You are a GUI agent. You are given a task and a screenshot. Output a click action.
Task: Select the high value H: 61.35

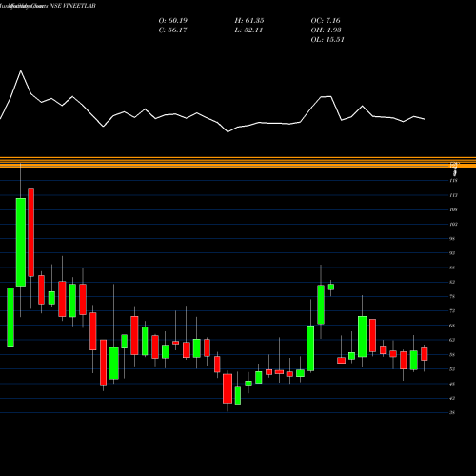coord(249,20)
